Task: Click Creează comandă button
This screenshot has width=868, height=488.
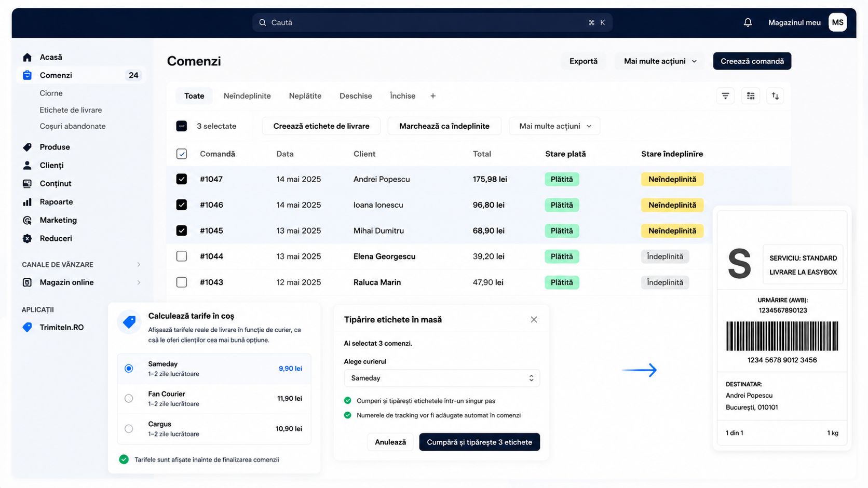Action: tap(752, 61)
